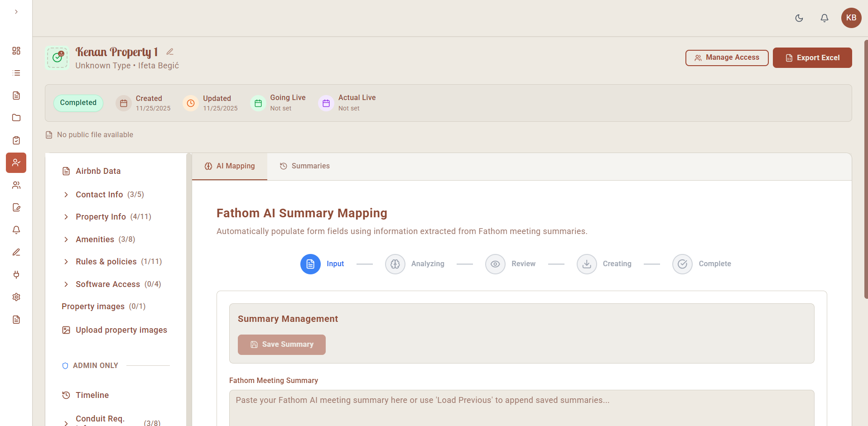This screenshot has height=426, width=868.
Task: Expand Conduit Req. section chevron
Action: (x=66, y=423)
